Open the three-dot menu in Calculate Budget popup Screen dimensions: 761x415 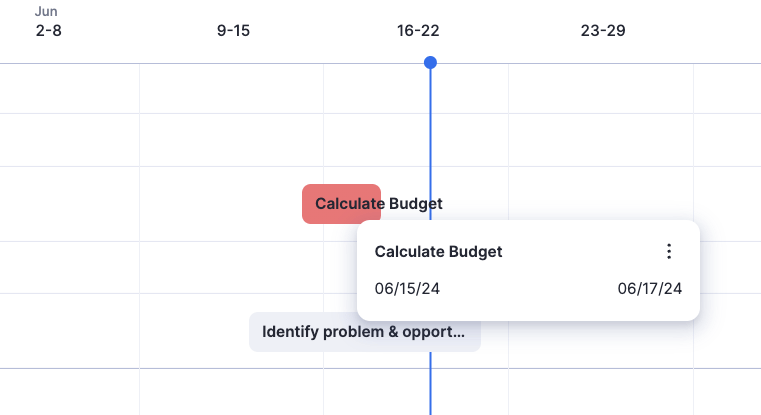coord(669,252)
